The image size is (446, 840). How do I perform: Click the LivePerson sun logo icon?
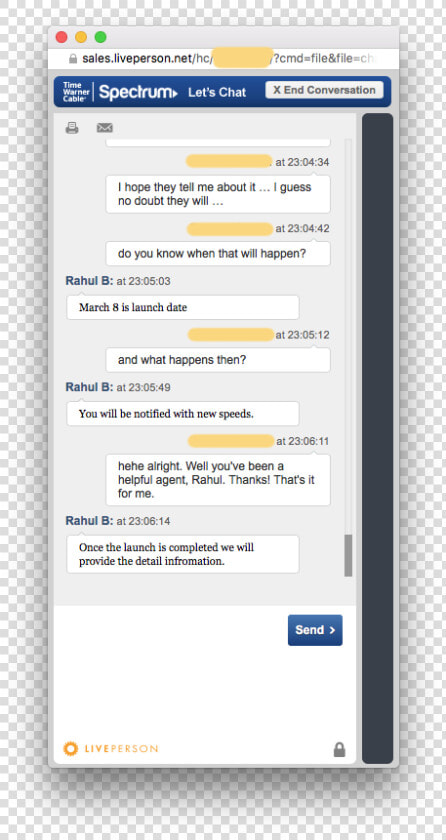[70, 748]
